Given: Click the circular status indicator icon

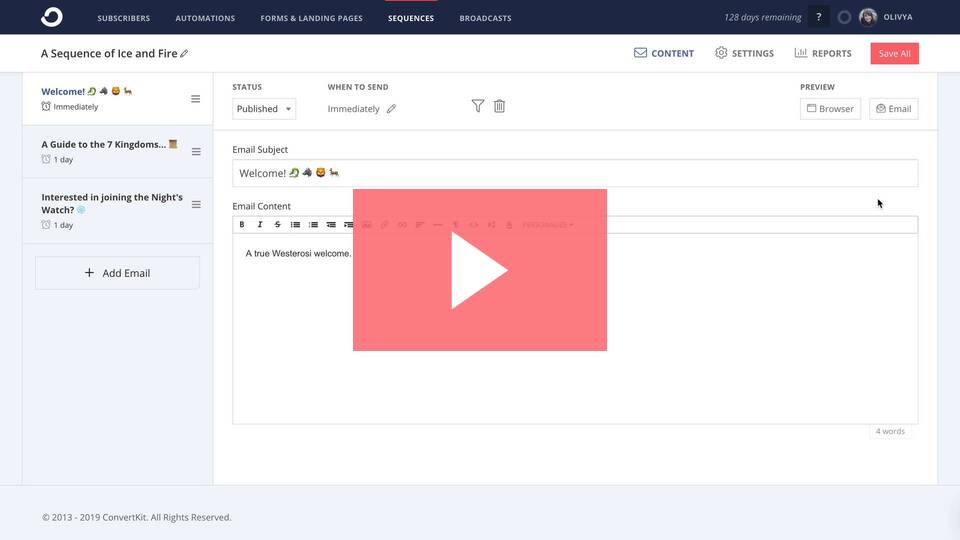Looking at the screenshot, I should (844, 17).
